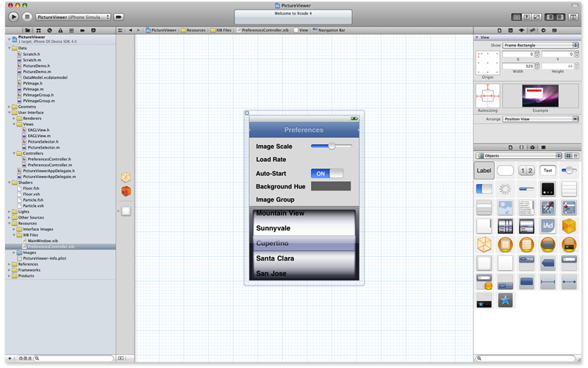The height and width of the screenshot is (368, 588).
Task: Select the Segmented Control object
Action: 526,171
